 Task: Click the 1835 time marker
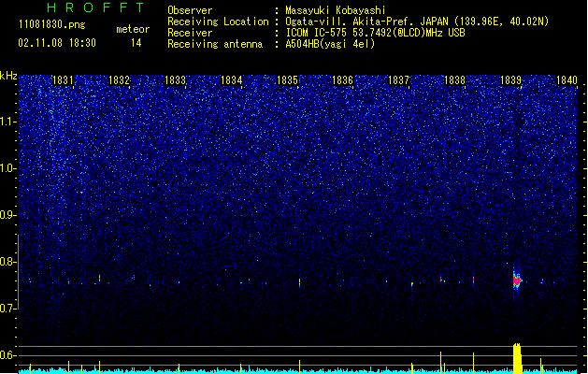[x=287, y=79]
